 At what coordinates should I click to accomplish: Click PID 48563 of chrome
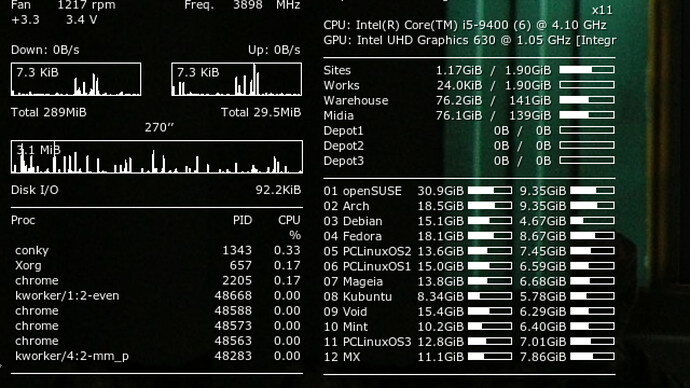[233, 341]
